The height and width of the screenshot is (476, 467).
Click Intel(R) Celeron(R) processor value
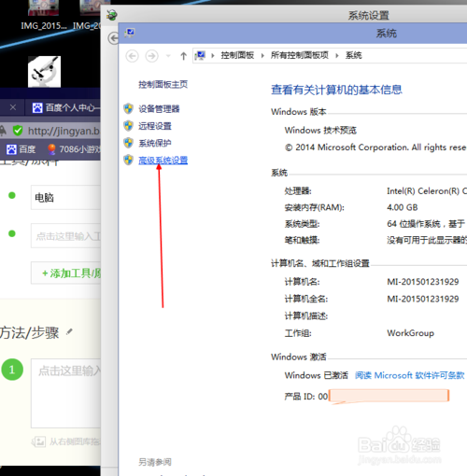(x=426, y=190)
